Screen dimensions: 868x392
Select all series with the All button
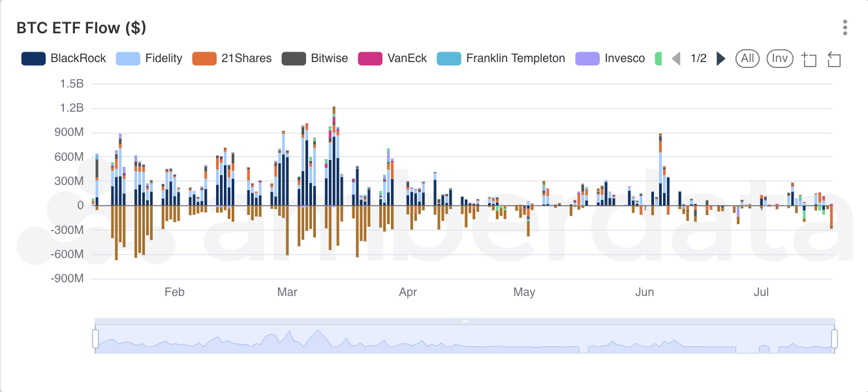point(747,59)
